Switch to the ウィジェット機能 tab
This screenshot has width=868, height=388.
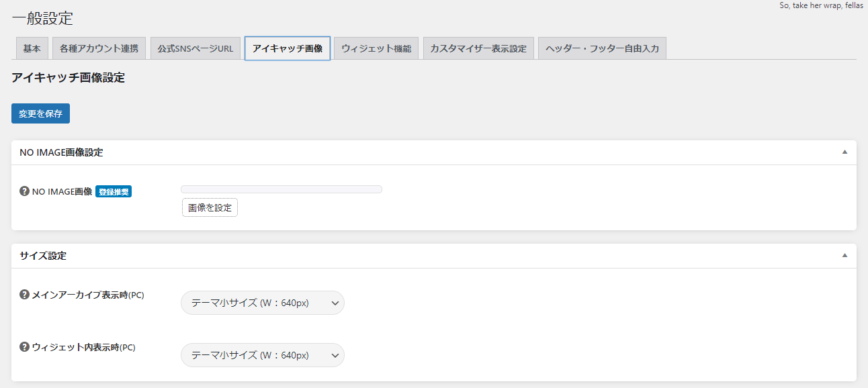pos(376,48)
